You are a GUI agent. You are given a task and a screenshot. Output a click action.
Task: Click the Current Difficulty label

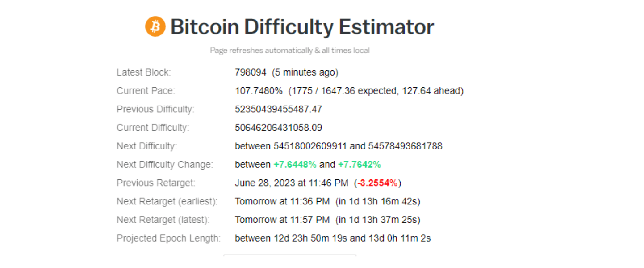(x=153, y=128)
